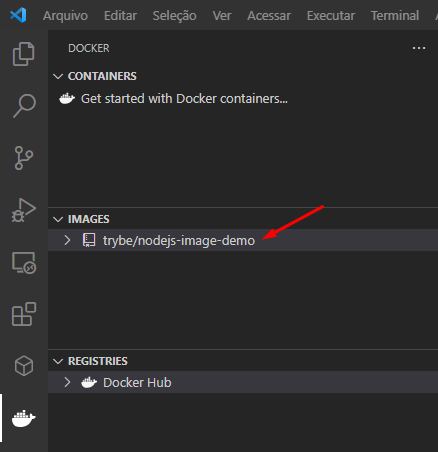
Task: Open the Editar menu
Action: point(120,16)
